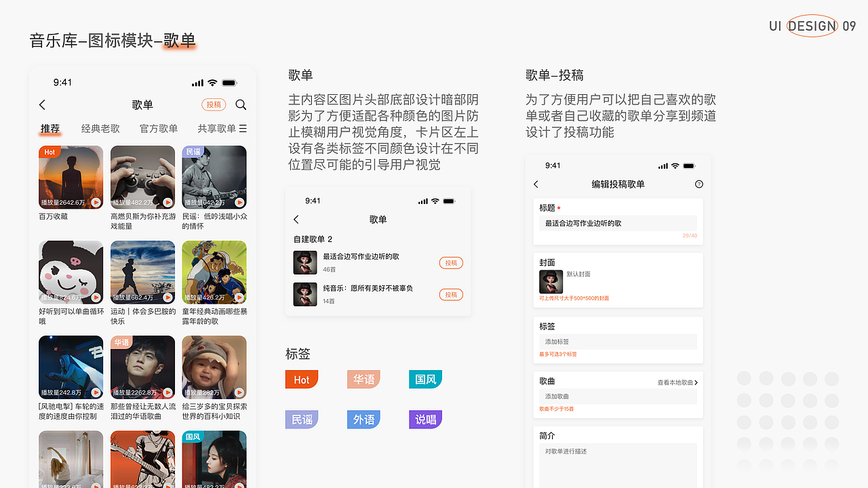868x488 pixels.
Task: Click the 歌曲不少于15首 hint
Action: [x=557, y=409]
